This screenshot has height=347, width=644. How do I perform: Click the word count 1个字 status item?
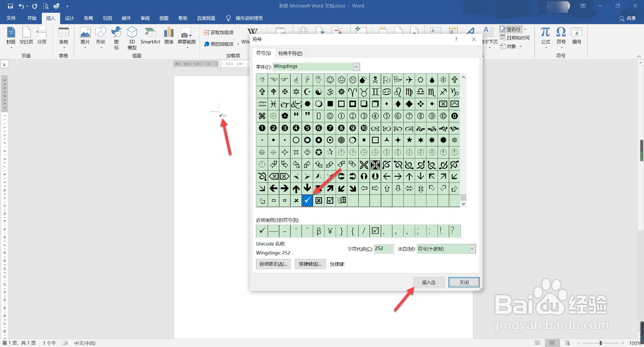(49, 343)
